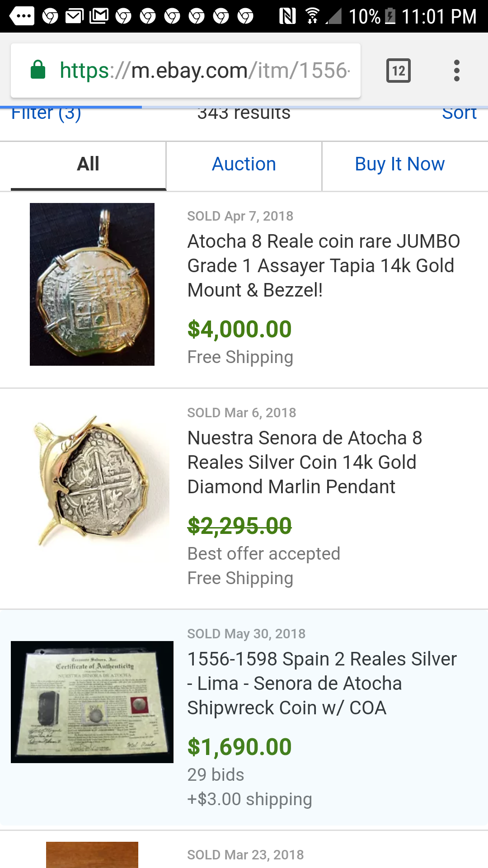Switch to the Auction tab
488x868 pixels.
click(x=244, y=164)
